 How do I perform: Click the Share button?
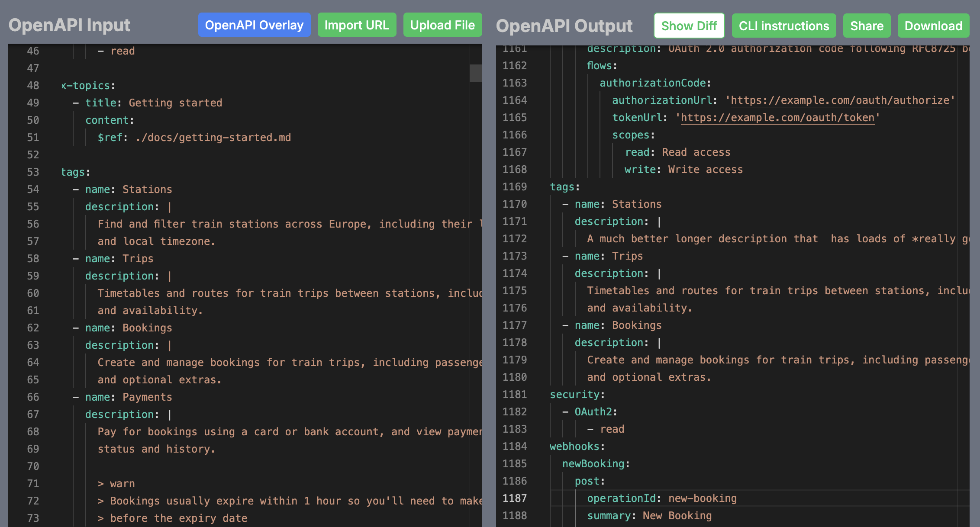click(867, 26)
